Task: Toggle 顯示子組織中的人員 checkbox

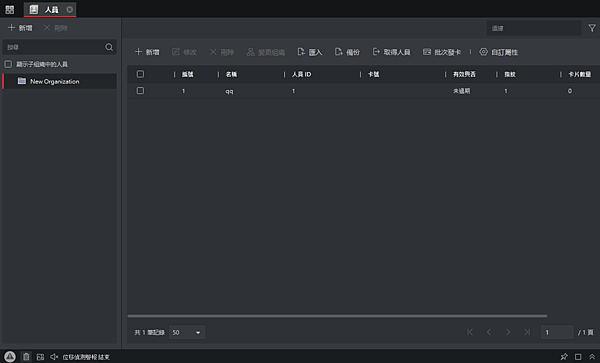Action: [x=8, y=64]
